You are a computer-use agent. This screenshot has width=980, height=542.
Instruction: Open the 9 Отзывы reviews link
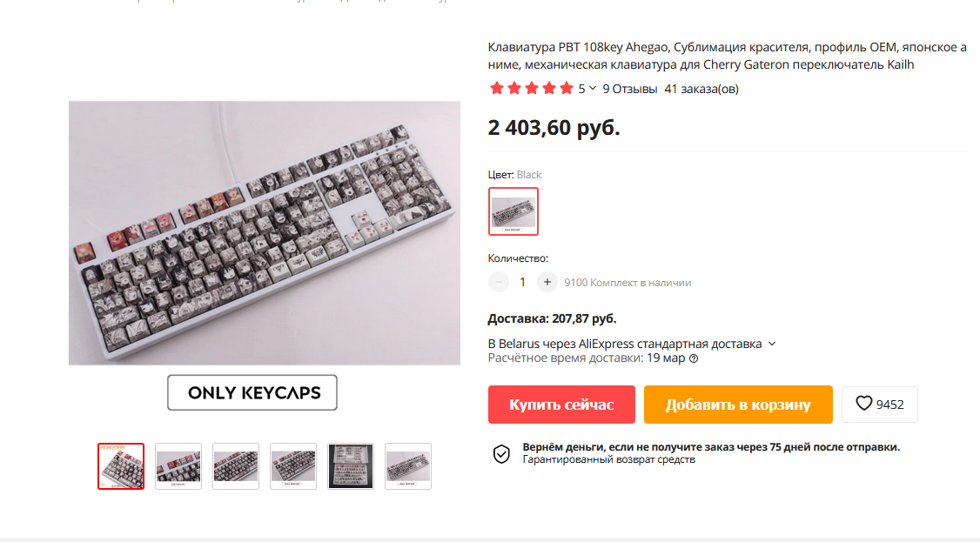629,89
